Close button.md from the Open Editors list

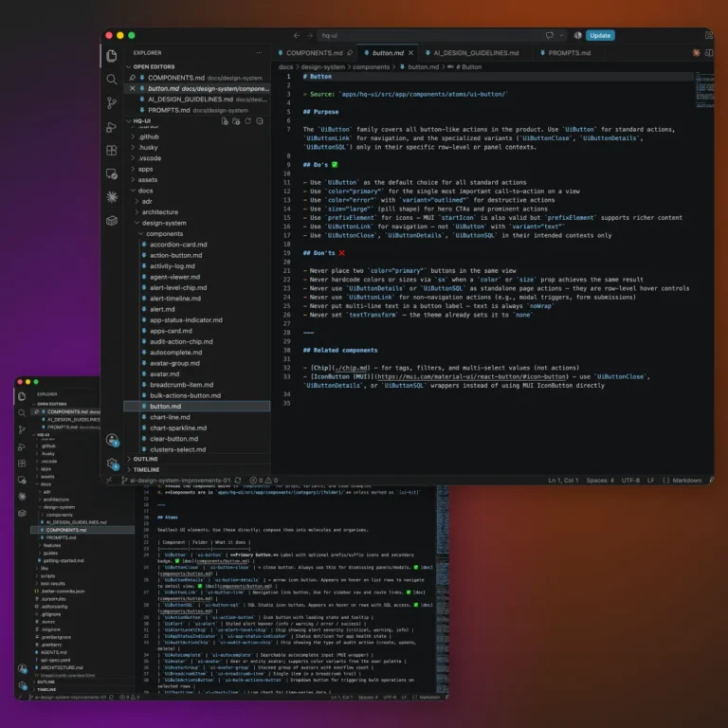point(133,88)
